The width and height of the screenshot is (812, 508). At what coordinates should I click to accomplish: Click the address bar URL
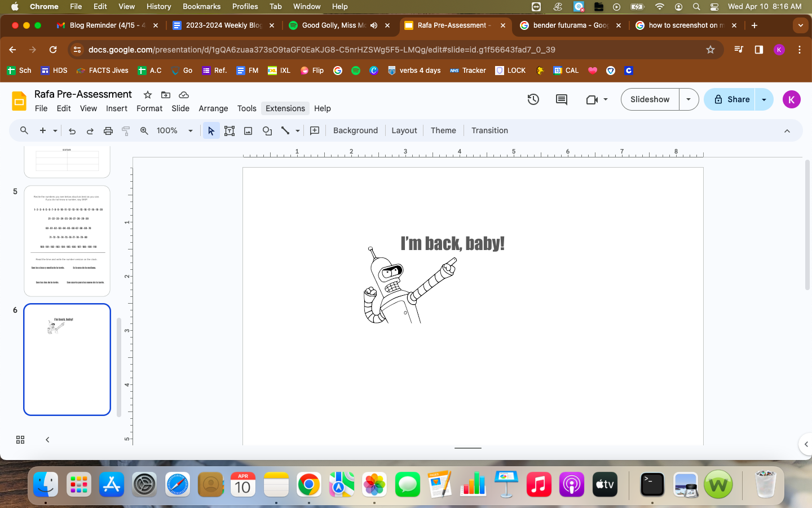click(x=321, y=50)
